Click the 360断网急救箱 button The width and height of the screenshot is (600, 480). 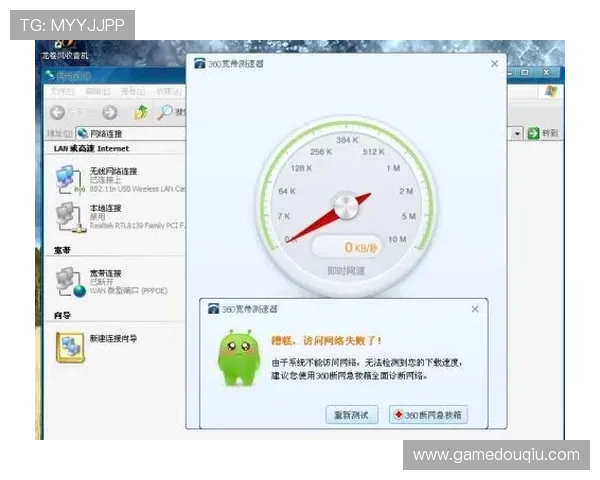tap(428, 415)
